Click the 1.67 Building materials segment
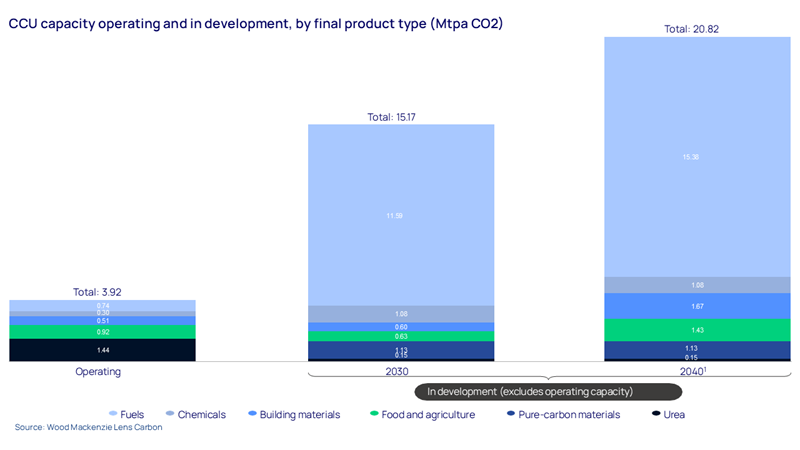800x450 pixels. (697, 305)
